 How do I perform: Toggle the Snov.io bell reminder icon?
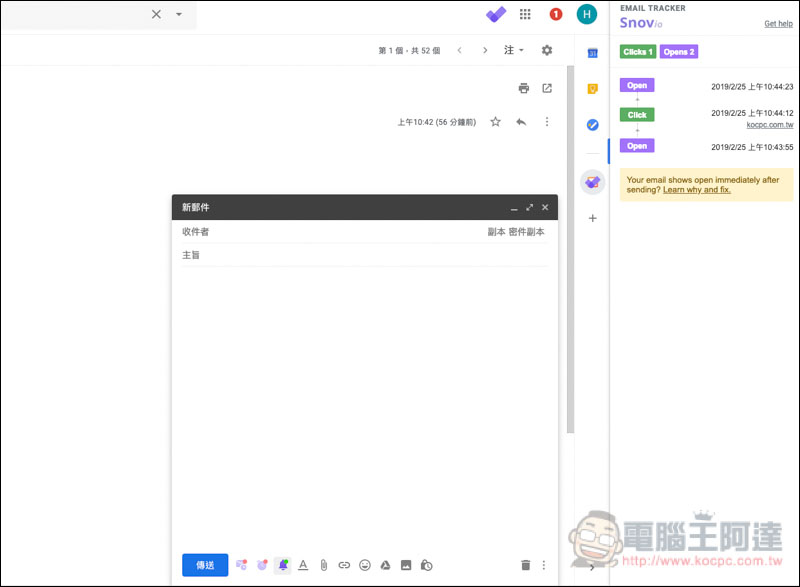tap(283, 565)
